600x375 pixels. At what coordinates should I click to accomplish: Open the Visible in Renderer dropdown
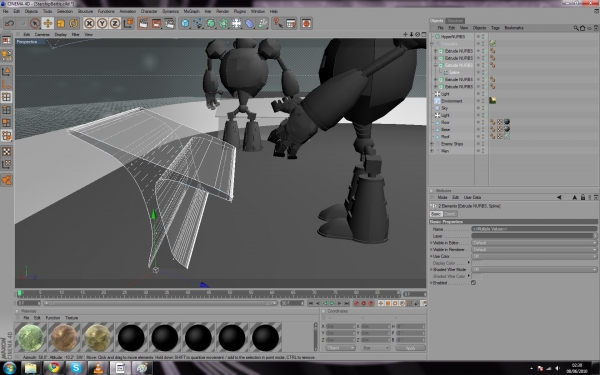534,249
